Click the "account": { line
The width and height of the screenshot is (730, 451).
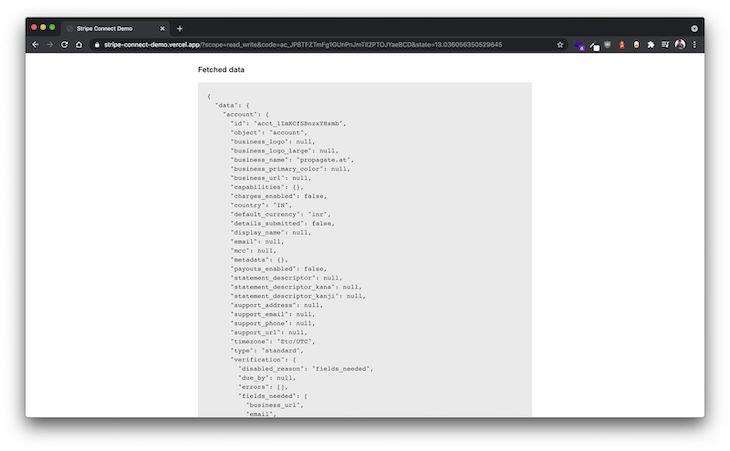click(x=246, y=114)
